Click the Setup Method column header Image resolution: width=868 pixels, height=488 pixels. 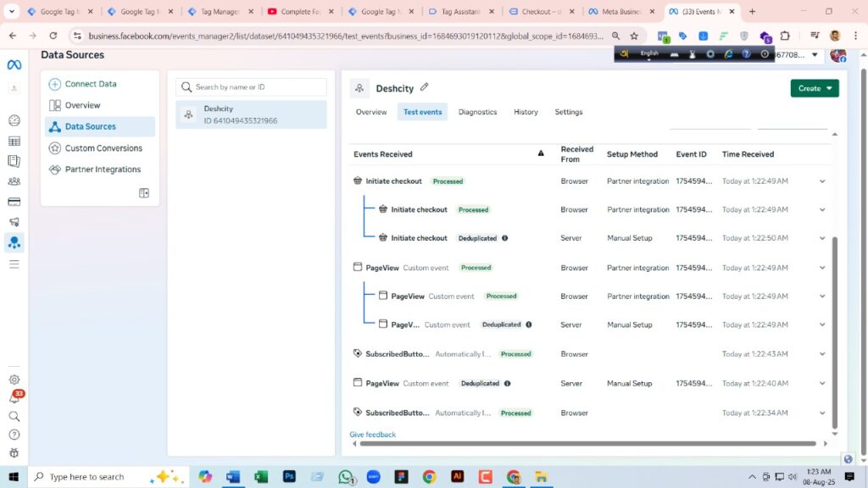click(632, 154)
